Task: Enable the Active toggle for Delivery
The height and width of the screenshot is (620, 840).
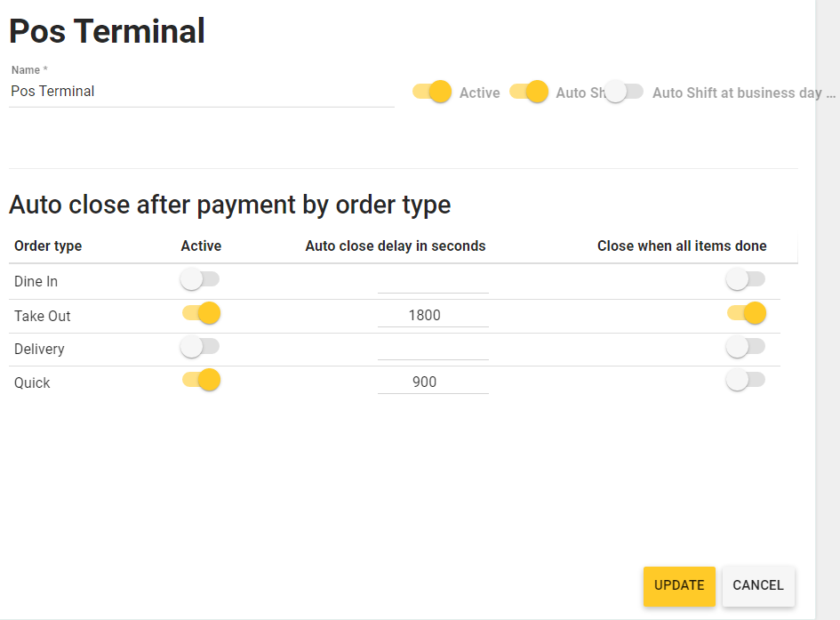Action: 200,347
